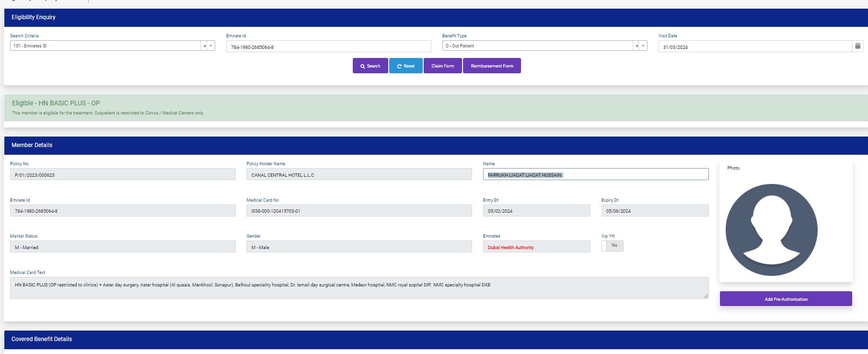Image resolution: width=868 pixels, height=354 pixels.
Task: Expand the Benefit Type dropdown arrow
Action: click(643, 46)
